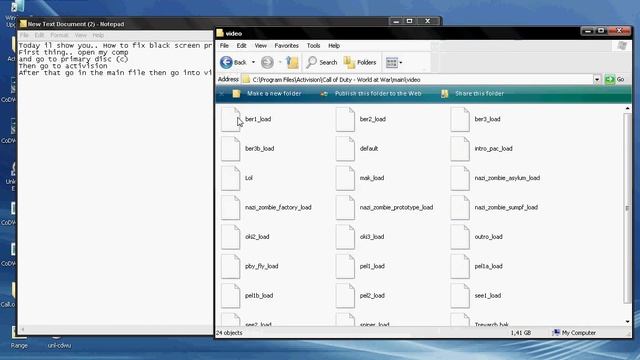The image size is (640, 360).
Task: Open the Back history dropdown arrow
Action: [x=253, y=62]
